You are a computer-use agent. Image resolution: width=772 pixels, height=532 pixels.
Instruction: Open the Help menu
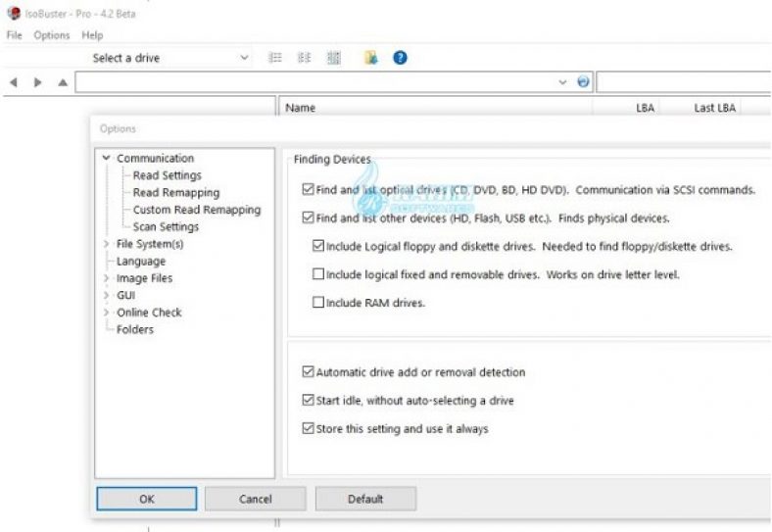92,35
